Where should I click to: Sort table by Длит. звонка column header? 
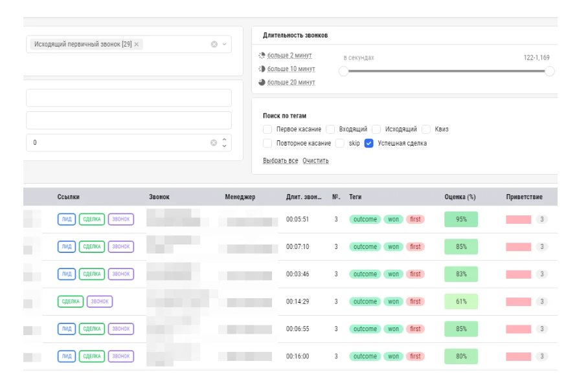tap(304, 197)
